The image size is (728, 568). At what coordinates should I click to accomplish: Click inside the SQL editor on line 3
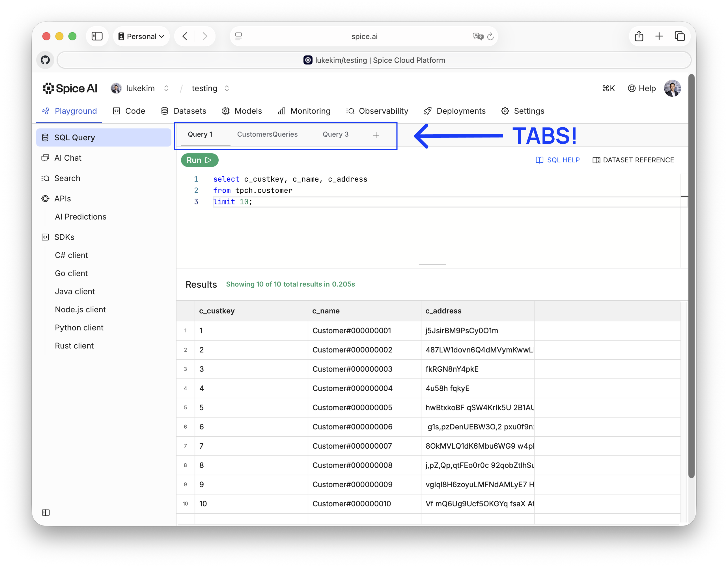pyautogui.click(x=233, y=202)
